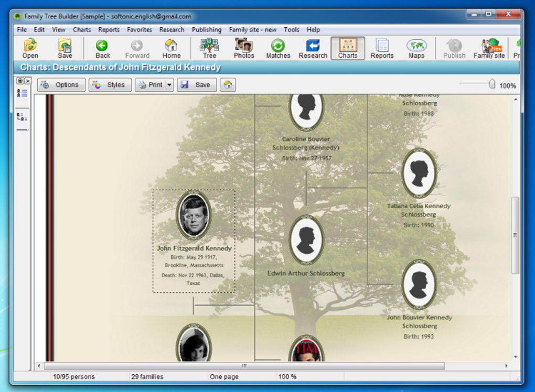Click the Matches toolbar icon
Viewport: 535px width, 392px height.
(x=278, y=48)
